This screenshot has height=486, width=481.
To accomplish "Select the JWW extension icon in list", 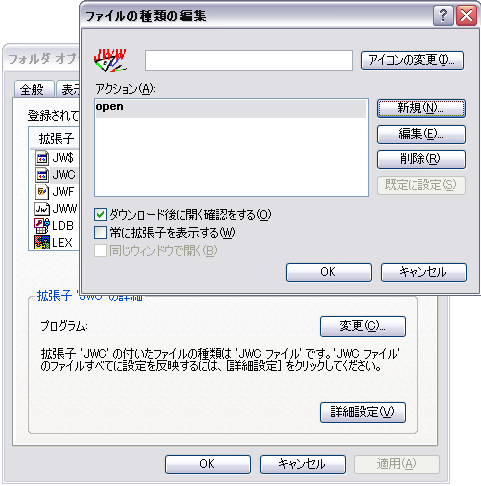I will tap(42, 209).
